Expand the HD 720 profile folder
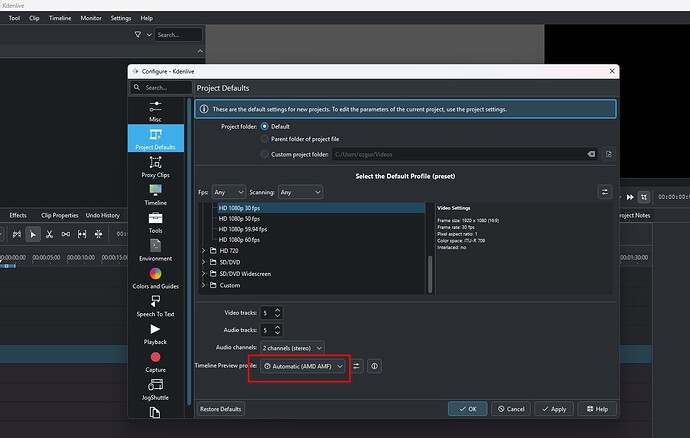Image resolution: width=690 pixels, height=438 pixels. 203,250
